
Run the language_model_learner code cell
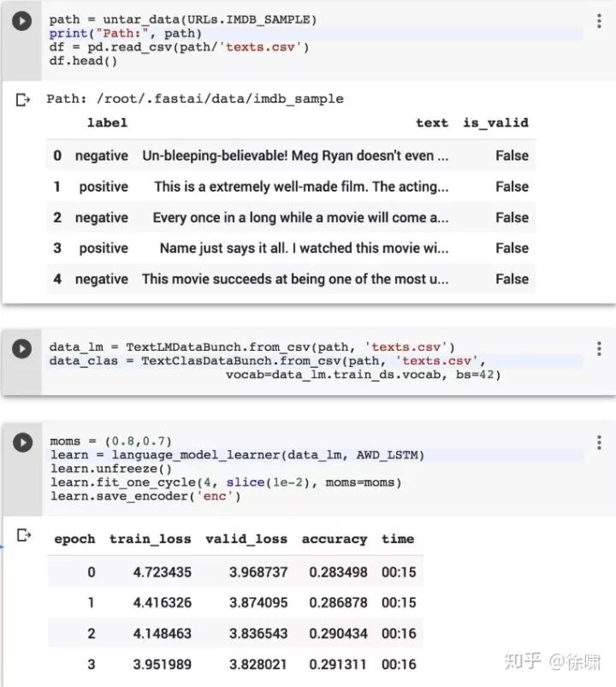23,443
